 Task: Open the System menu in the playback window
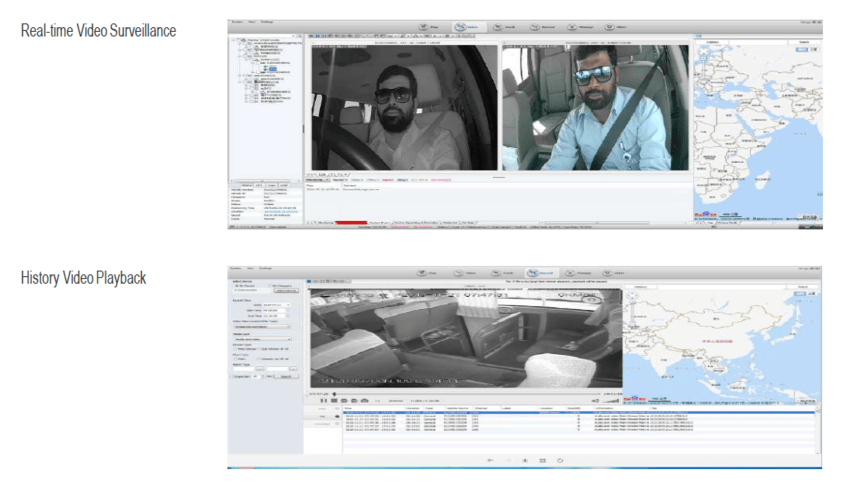pos(235,268)
